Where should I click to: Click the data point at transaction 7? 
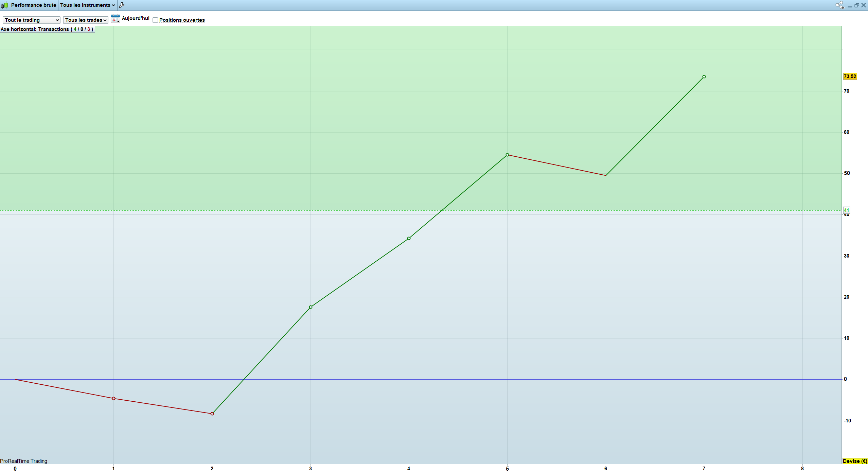(x=704, y=77)
